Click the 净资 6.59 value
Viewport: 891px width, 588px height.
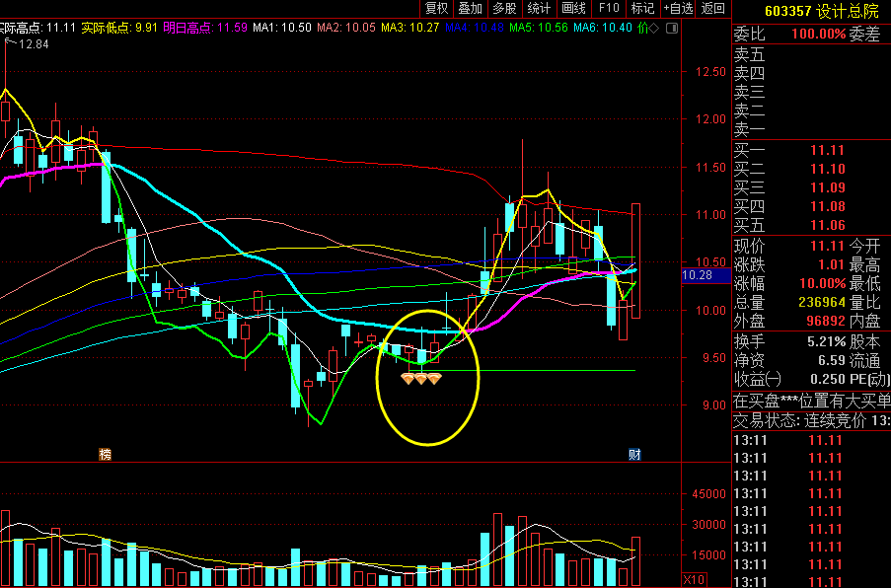point(832,361)
